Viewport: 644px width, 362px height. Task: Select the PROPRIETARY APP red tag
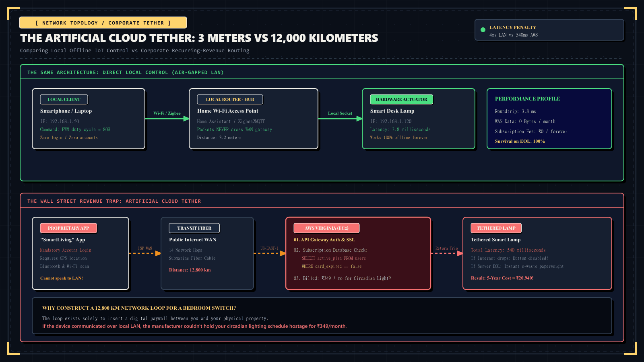(x=68, y=228)
